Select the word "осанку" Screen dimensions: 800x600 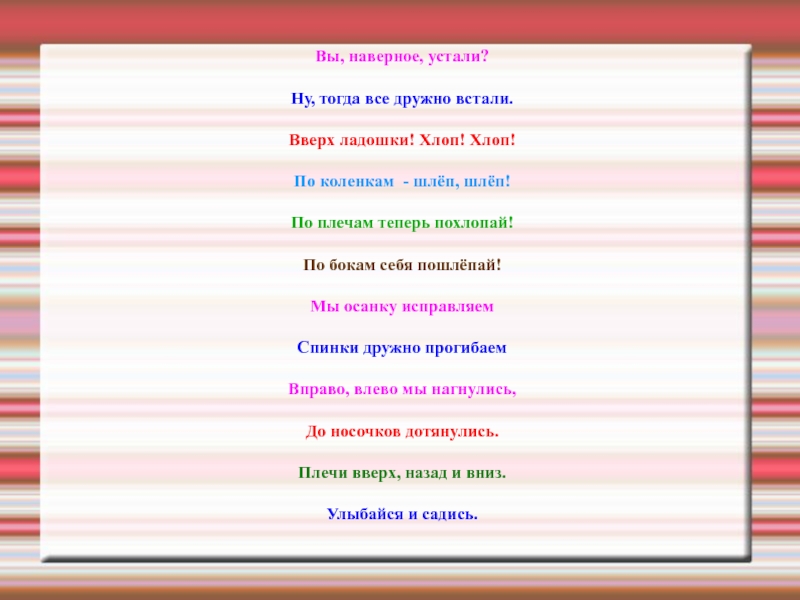coord(371,306)
